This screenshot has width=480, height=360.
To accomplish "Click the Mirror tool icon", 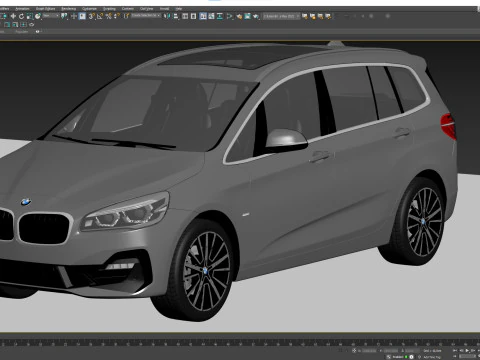I will 167,16.
